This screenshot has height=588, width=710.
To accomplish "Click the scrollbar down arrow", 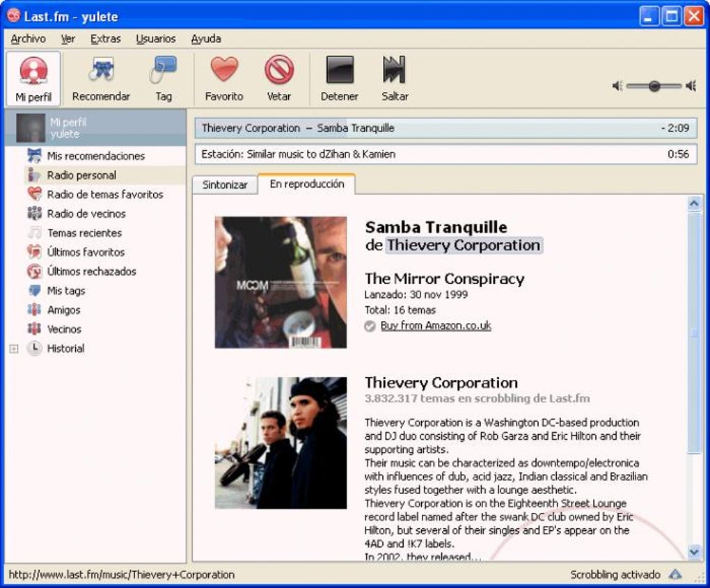I will click(694, 552).
